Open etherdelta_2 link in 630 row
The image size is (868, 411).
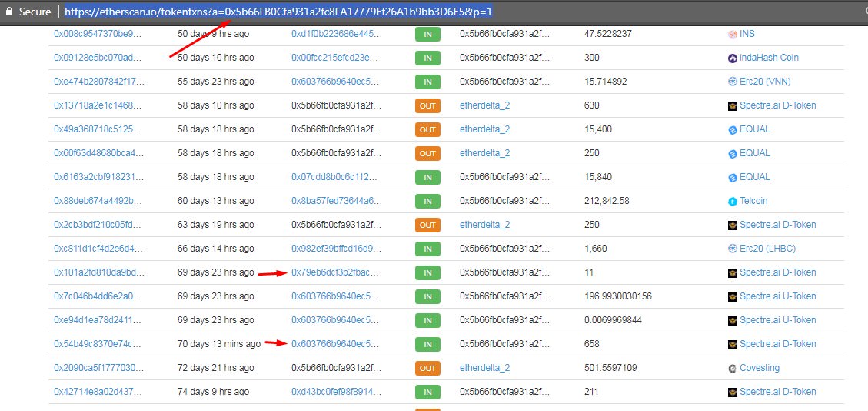(485, 105)
